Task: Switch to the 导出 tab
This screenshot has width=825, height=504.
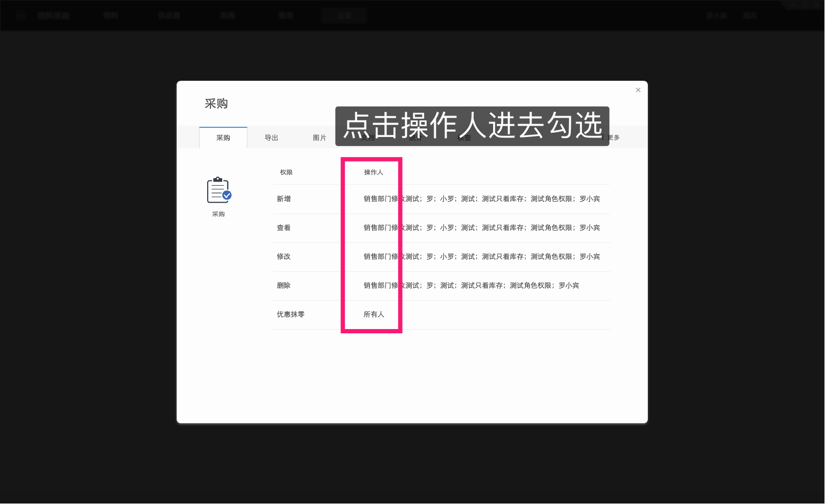Action: 271,138
